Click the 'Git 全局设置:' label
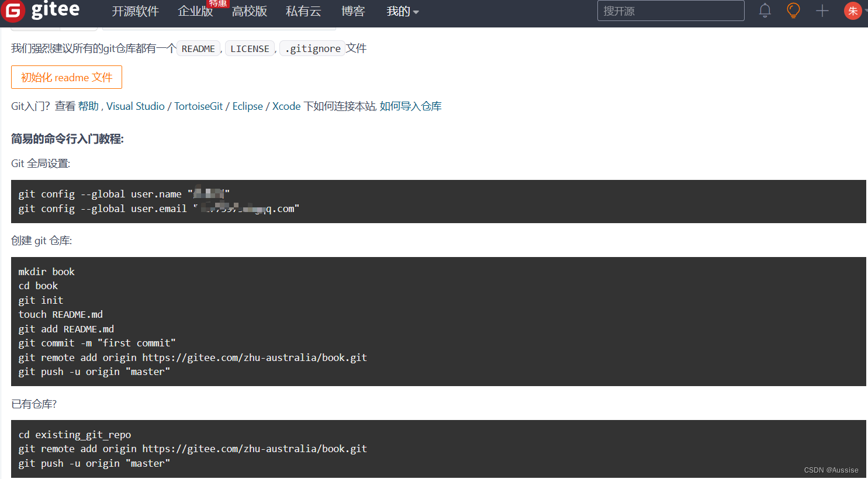This screenshot has height=479, width=868. pyautogui.click(x=40, y=164)
